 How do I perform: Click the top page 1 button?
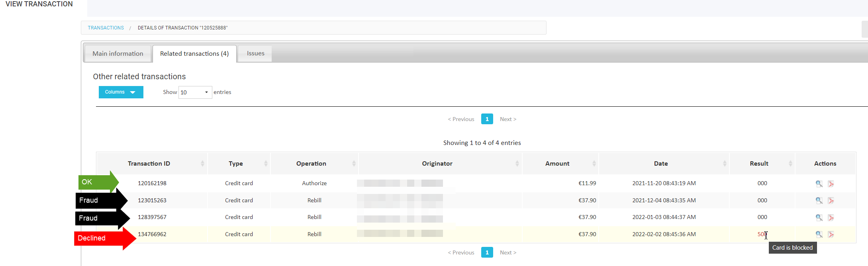487,119
